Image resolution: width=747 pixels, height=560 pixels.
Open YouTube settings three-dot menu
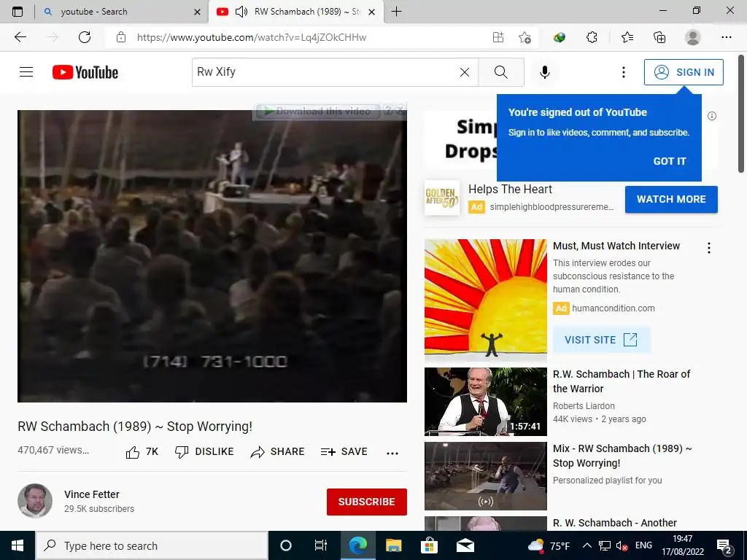click(623, 72)
